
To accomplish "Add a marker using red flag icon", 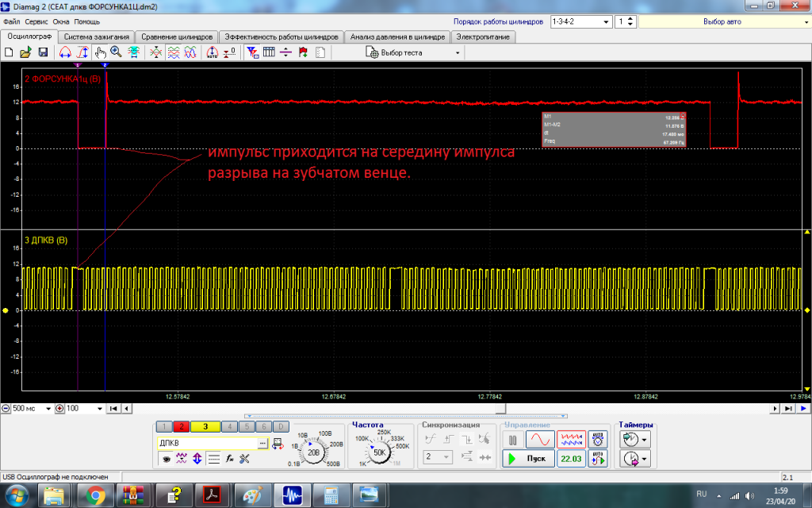I will (x=303, y=52).
